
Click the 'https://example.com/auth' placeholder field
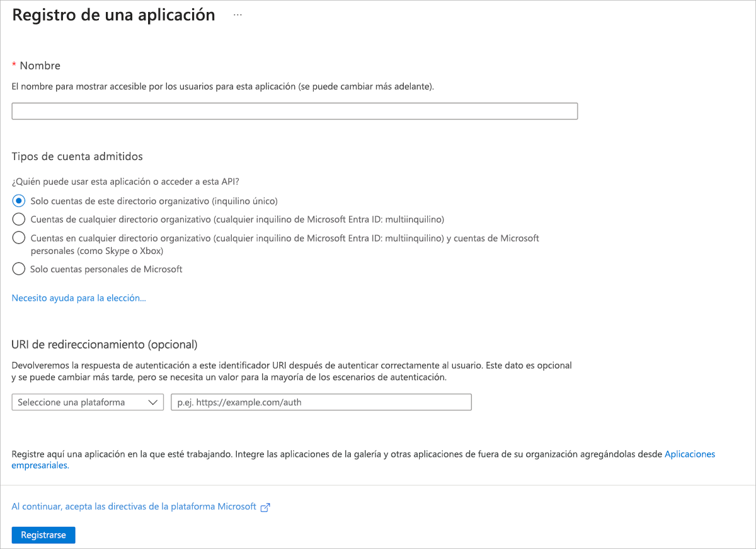321,402
